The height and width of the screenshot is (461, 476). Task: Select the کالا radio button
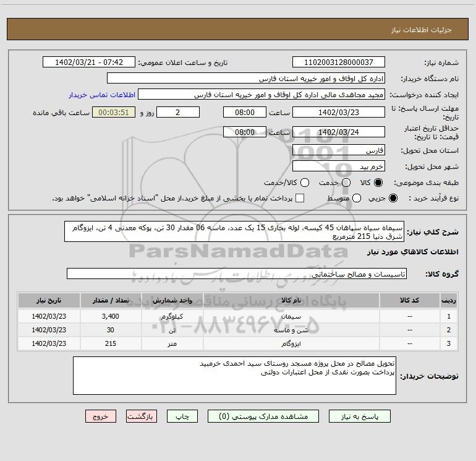coord(378,183)
